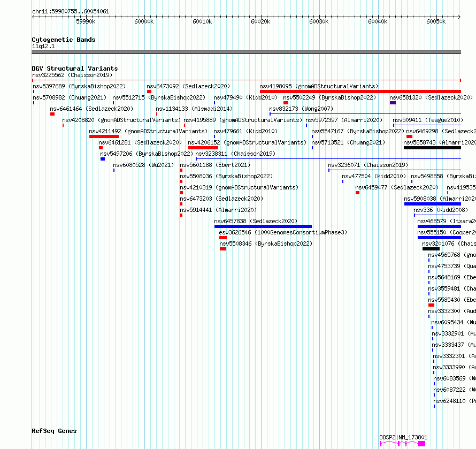
Task: Open nsv5713521 (Chuang2021) variant
Action: pyautogui.click(x=348, y=142)
